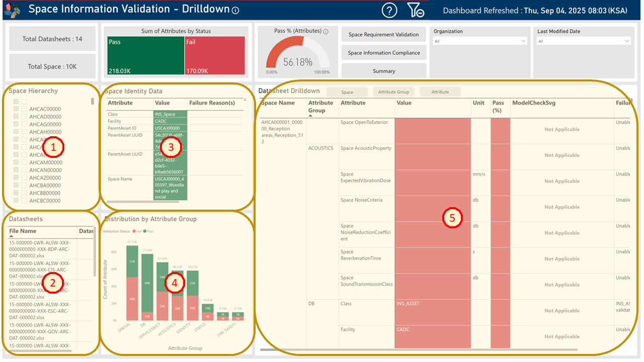
Task: Click info icon beside Drilldown title
Action: point(236,10)
